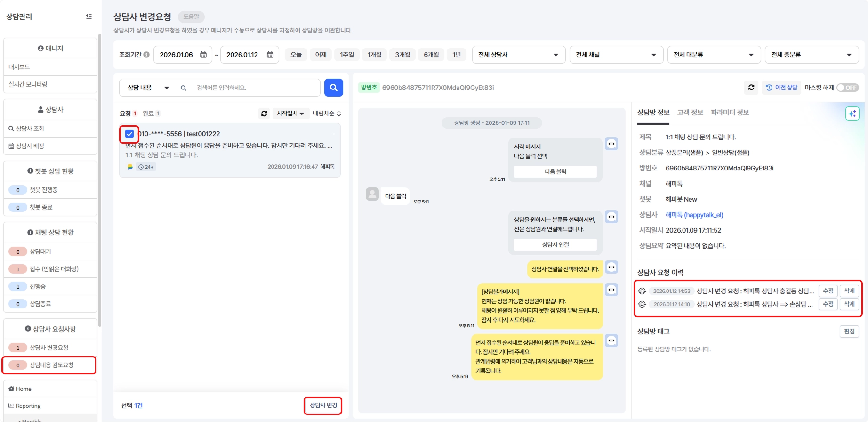The image size is (868, 422).
Task: Open 접수 (안읽은 대화방) in the sidebar
Action: click(50, 269)
